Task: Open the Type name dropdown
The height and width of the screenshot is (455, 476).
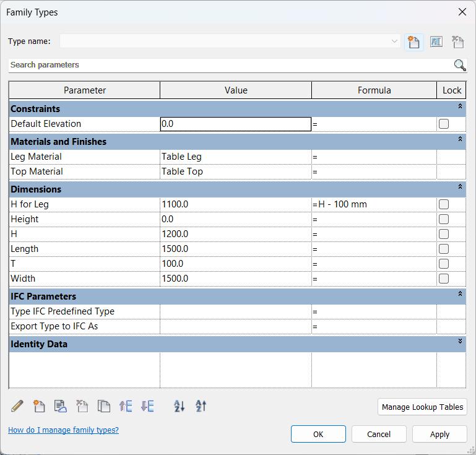Action: [394, 41]
